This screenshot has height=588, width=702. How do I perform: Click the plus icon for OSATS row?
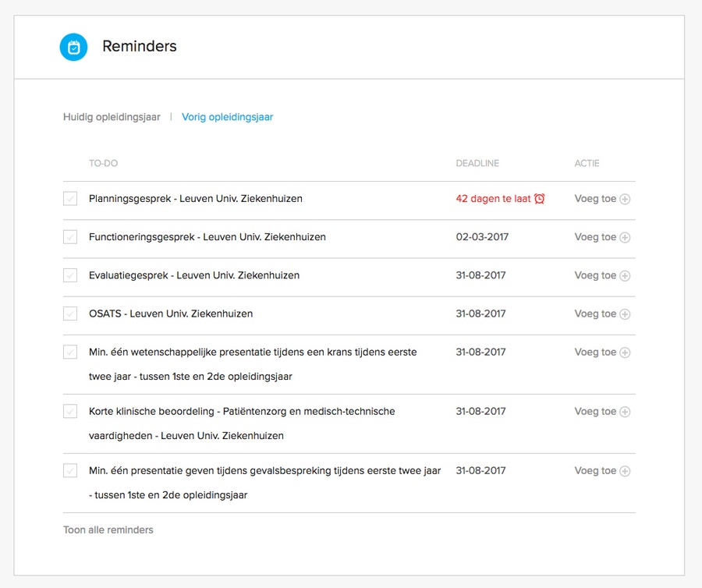pos(625,314)
